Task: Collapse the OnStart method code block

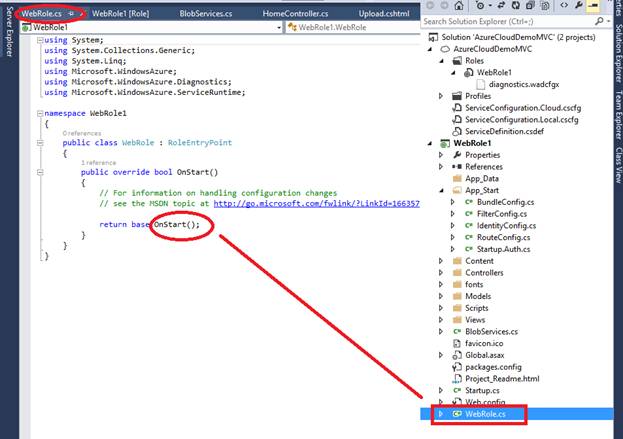Action: click(40, 172)
